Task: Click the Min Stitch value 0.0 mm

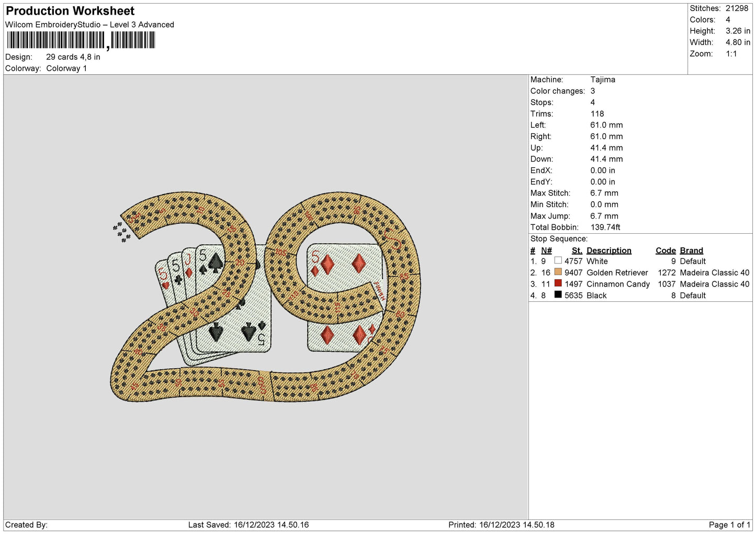Action: click(x=604, y=204)
